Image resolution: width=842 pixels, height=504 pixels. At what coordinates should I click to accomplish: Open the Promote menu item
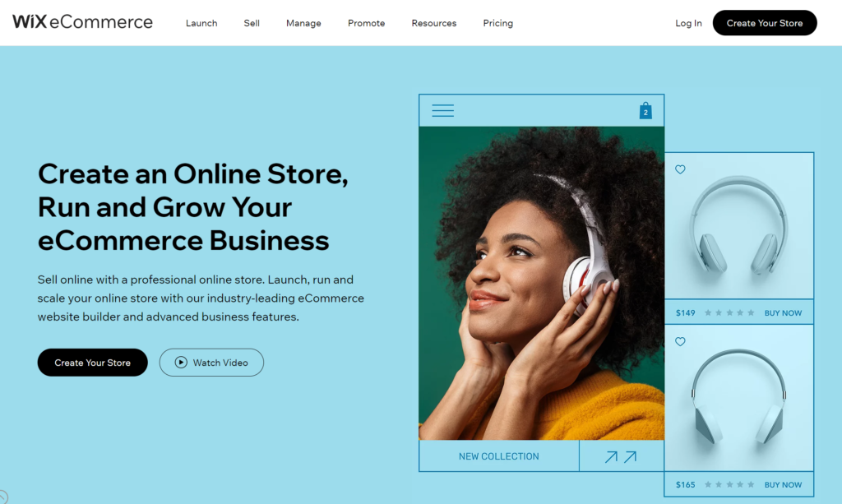[x=366, y=23]
